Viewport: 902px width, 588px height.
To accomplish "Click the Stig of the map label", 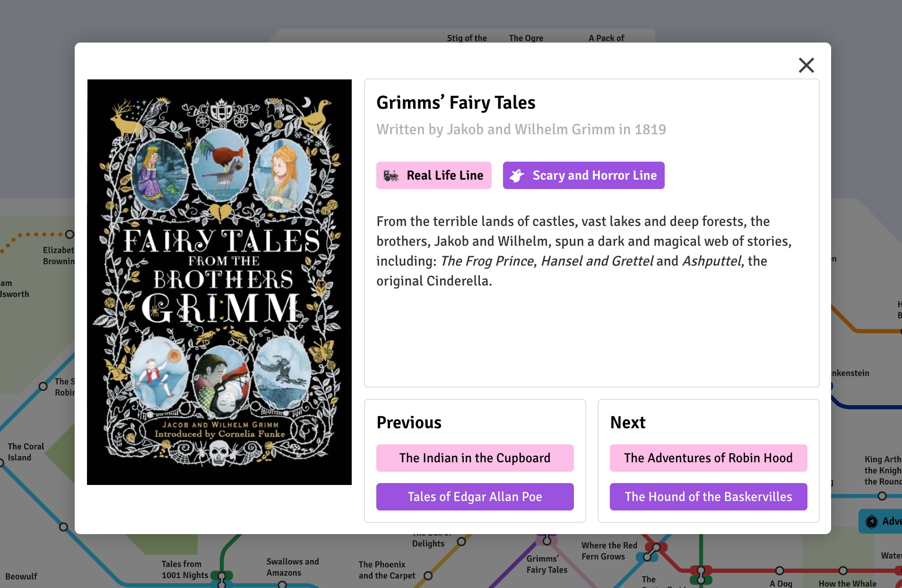I will tap(467, 38).
